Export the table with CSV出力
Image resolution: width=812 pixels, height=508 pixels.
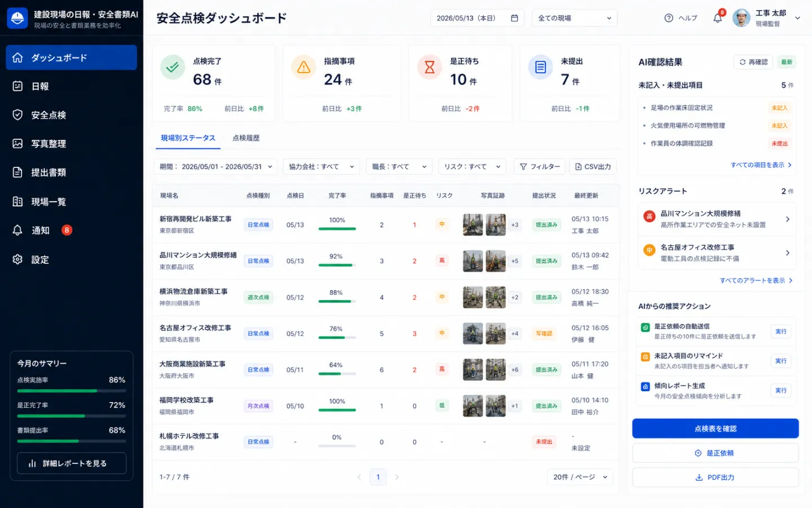[593, 167]
